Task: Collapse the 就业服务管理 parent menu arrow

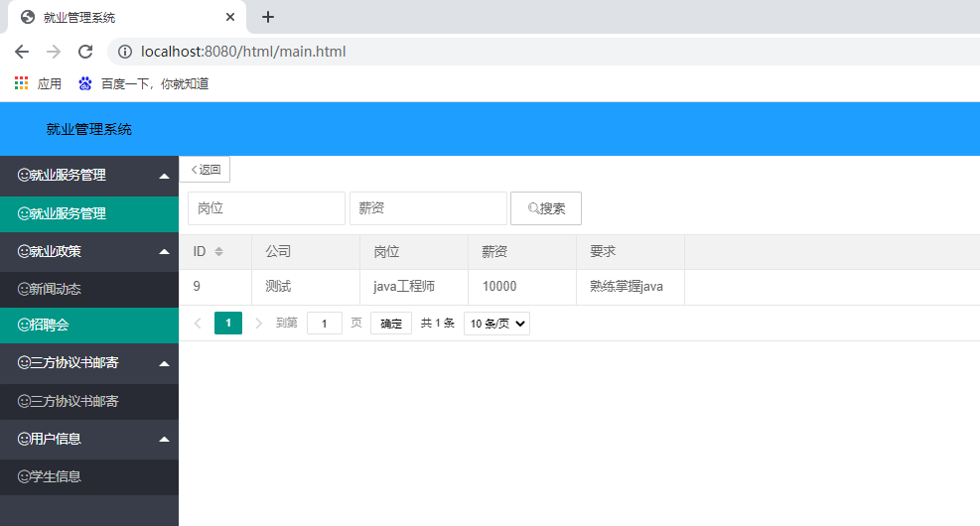Action: tap(165, 177)
